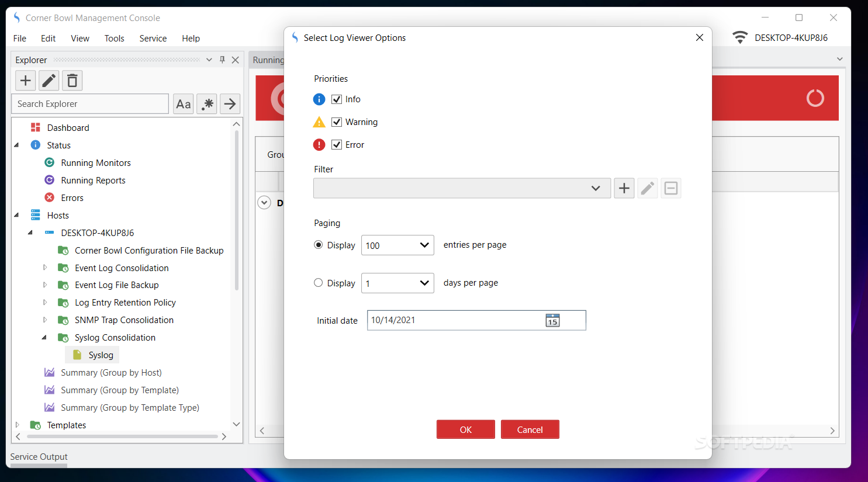The width and height of the screenshot is (868, 482).
Task: Click the Search Explorer input field
Action: (x=90, y=104)
